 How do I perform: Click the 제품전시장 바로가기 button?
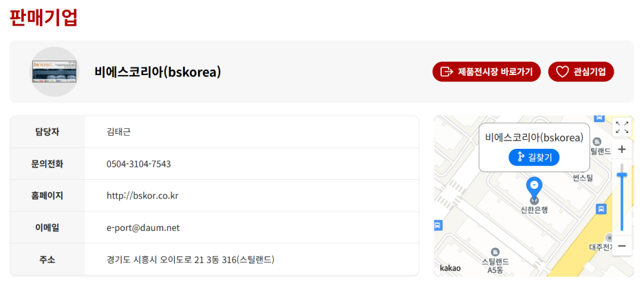(x=486, y=72)
